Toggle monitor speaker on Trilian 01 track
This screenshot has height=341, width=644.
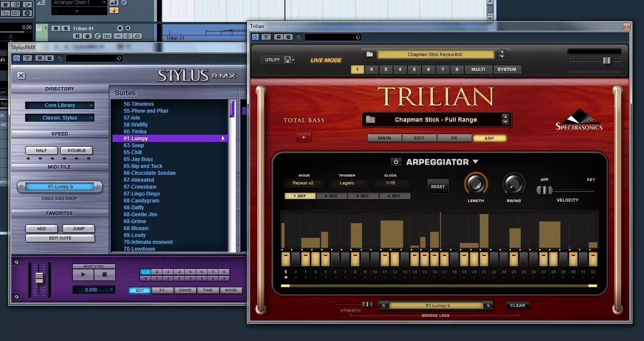tap(129, 28)
